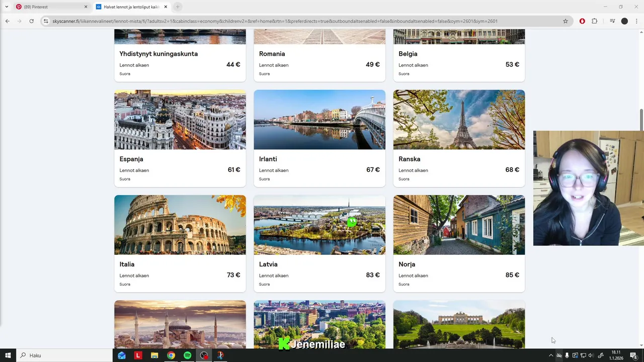The image size is (644, 362).
Task: Select the Irlanti title text
Action: (268, 159)
